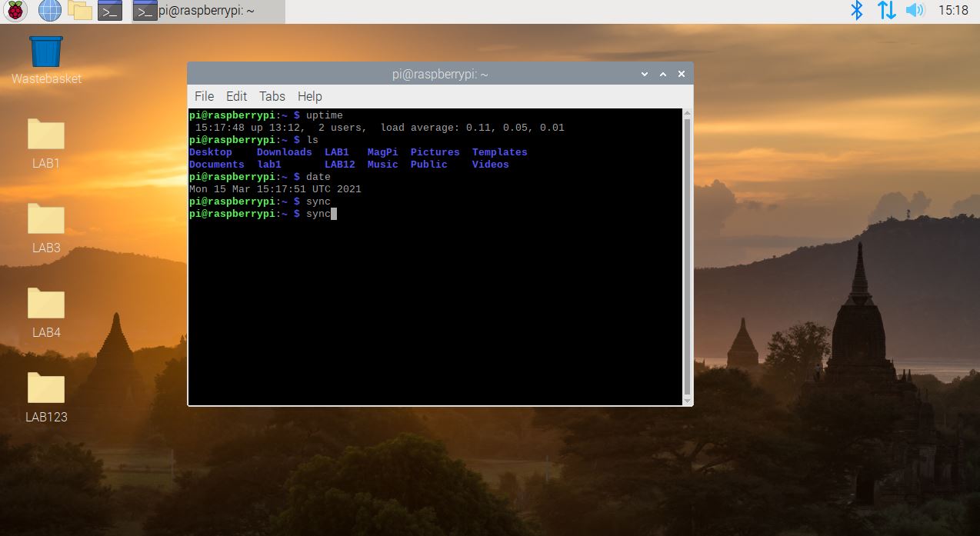Open the Edit menu in the terminal
This screenshot has height=536, width=980.
pyautogui.click(x=236, y=96)
